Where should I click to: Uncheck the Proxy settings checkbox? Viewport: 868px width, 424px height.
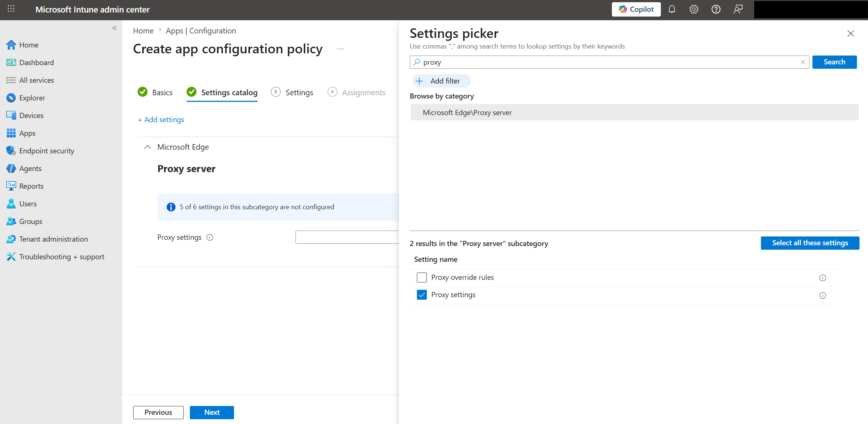click(422, 295)
